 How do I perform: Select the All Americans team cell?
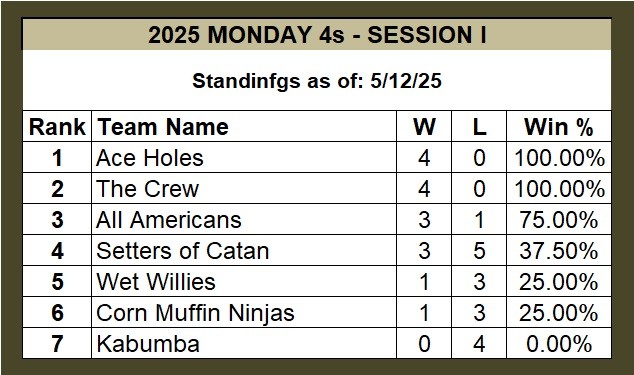[x=244, y=219]
